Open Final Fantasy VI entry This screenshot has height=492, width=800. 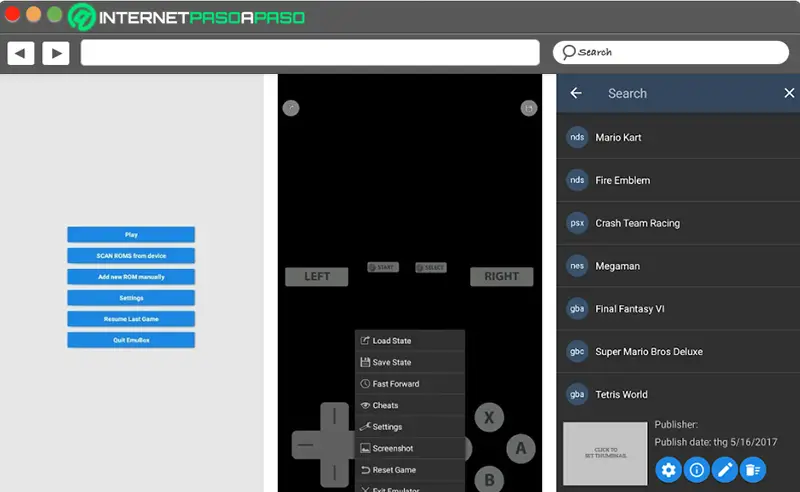(679, 309)
